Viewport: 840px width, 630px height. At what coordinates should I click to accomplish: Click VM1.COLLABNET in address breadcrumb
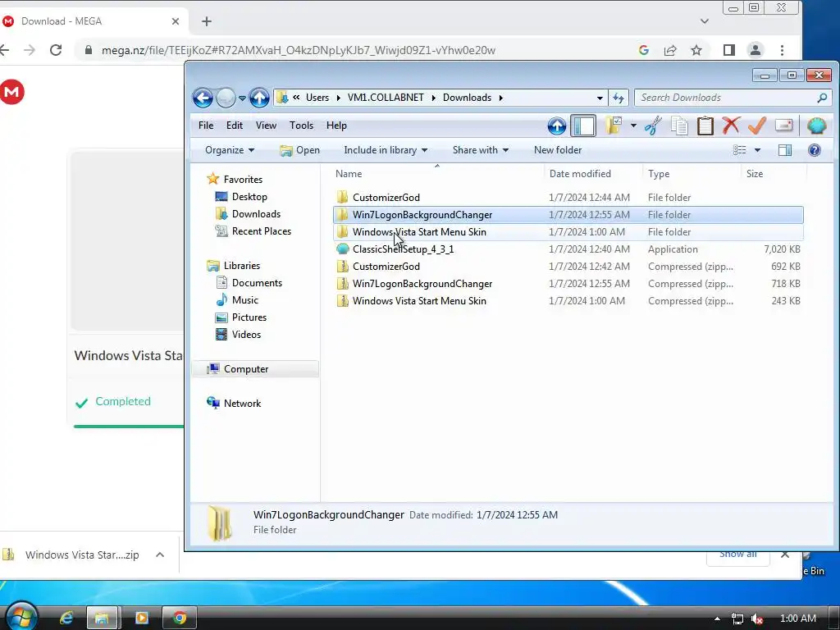[386, 98]
